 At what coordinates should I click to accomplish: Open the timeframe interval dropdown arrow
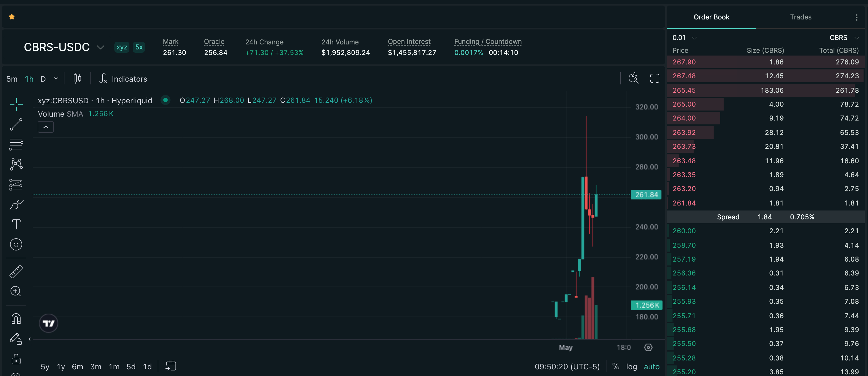point(56,79)
